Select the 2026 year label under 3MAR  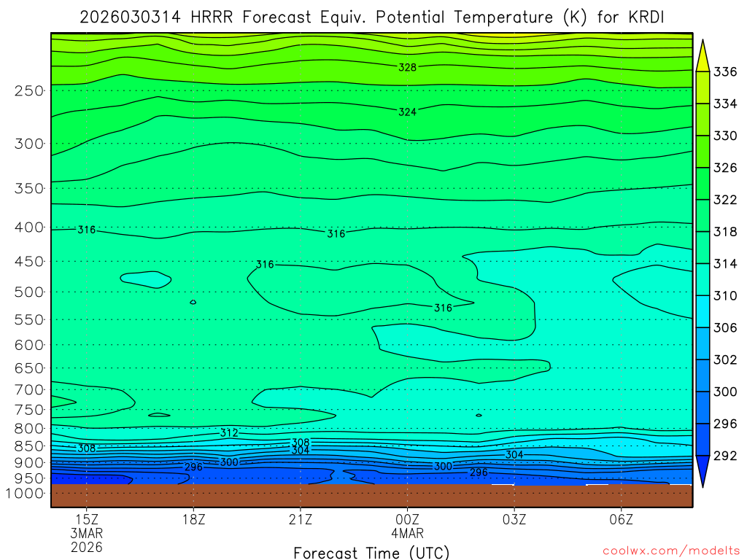coord(87,547)
